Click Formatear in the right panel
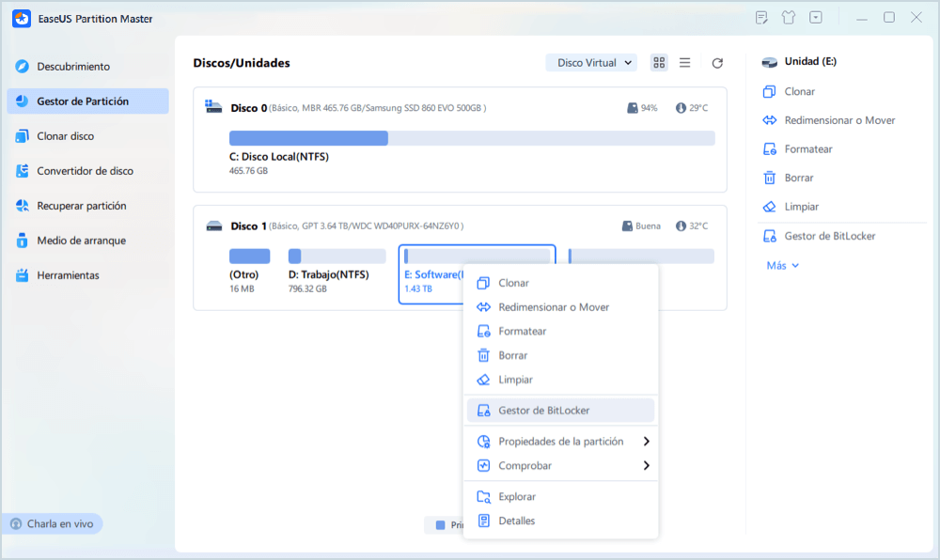 point(797,149)
